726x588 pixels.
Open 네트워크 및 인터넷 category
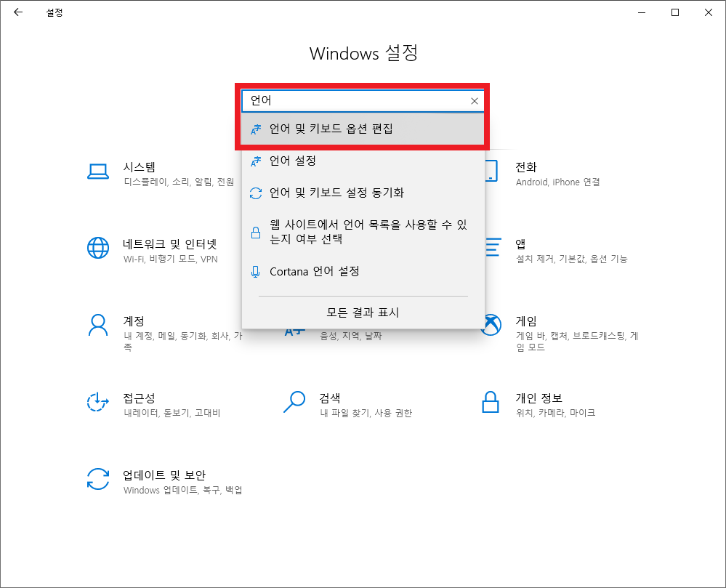tap(153, 251)
